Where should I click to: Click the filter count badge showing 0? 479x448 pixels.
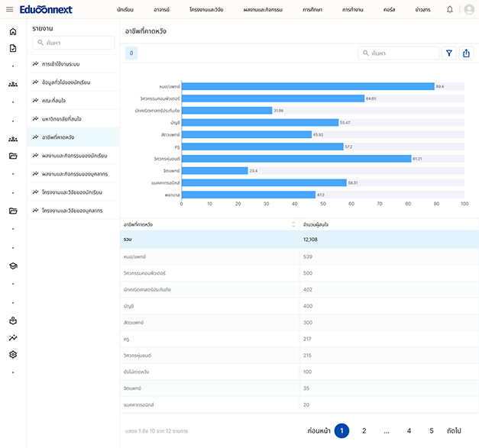click(x=131, y=53)
